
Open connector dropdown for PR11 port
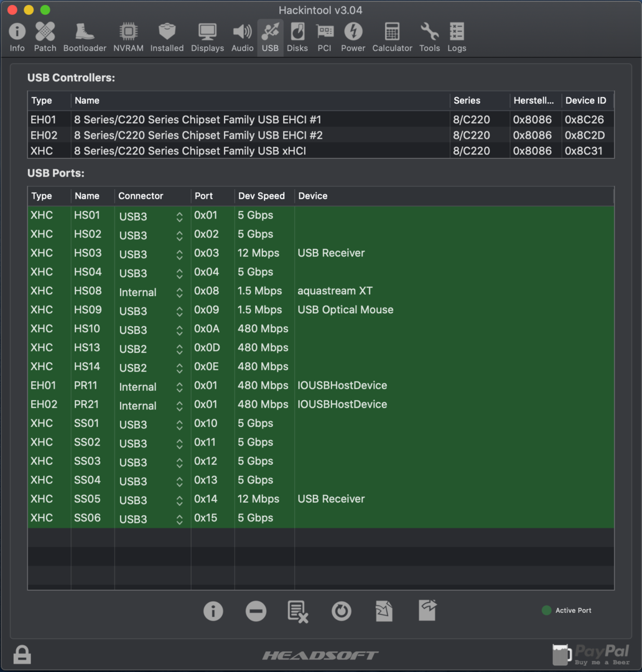click(179, 386)
